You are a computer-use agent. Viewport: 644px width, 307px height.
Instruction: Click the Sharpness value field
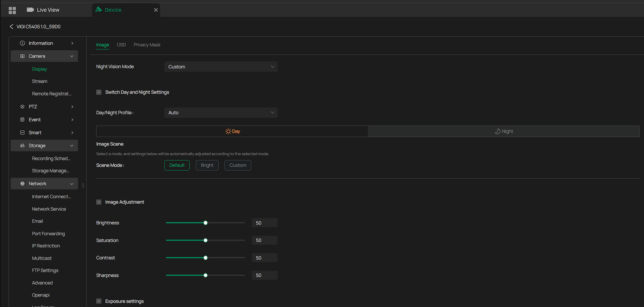(264, 275)
